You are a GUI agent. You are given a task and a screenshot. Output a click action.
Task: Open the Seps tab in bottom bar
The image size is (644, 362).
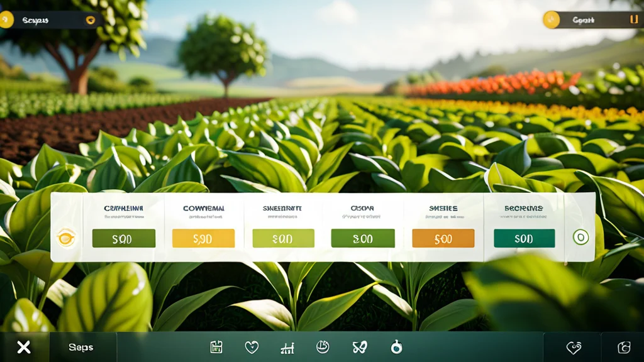pyautogui.click(x=81, y=347)
